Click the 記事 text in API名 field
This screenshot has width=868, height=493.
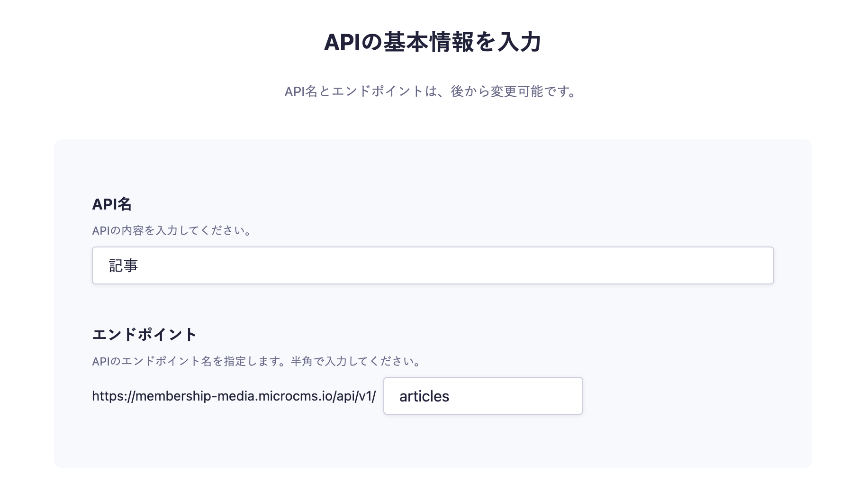point(124,266)
